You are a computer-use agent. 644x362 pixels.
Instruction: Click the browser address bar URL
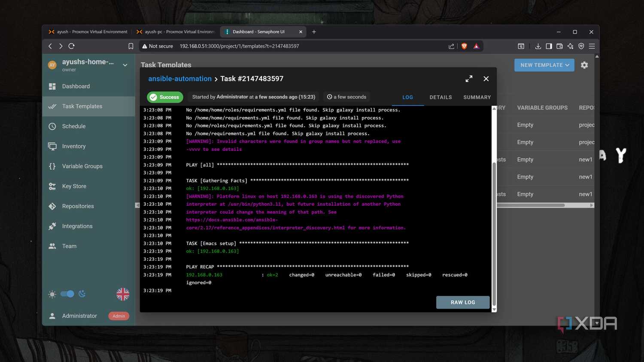click(239, 46)
